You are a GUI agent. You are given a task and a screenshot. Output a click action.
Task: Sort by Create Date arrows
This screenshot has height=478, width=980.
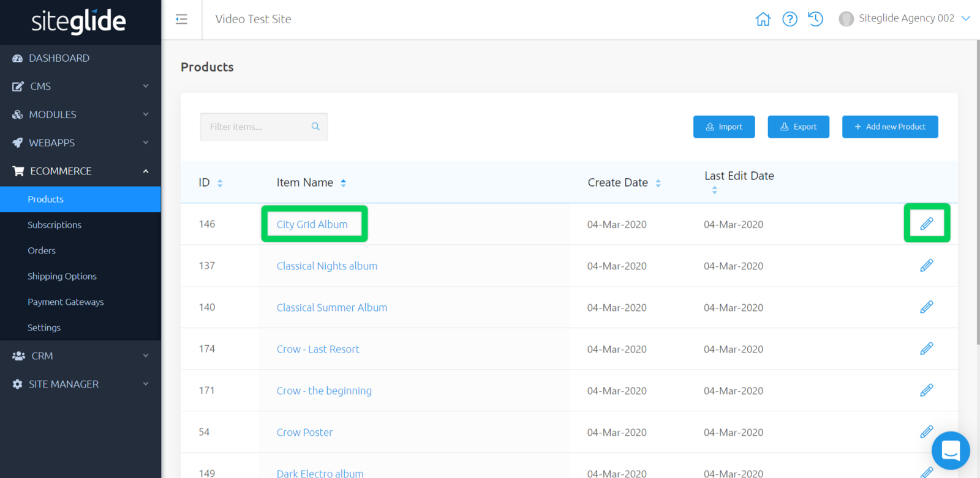658,183
